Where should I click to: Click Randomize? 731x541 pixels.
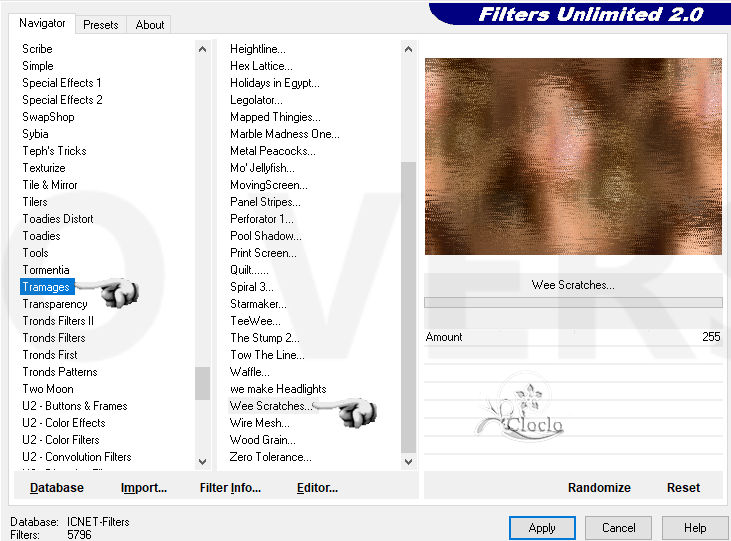click(x=599, y=487)
